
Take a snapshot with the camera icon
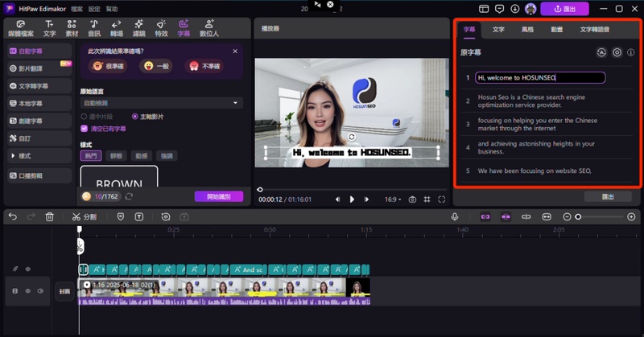[x=412, y=199]
